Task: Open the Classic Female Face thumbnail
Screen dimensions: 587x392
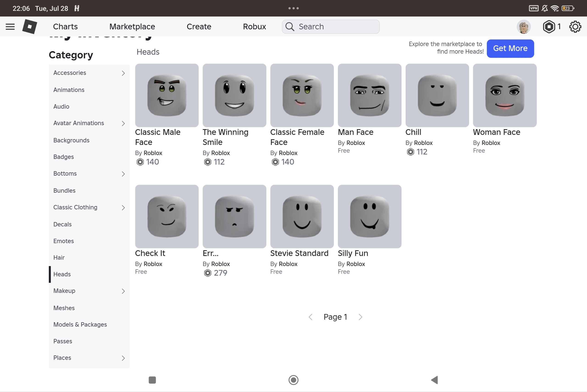Action: tap(302, 95)
